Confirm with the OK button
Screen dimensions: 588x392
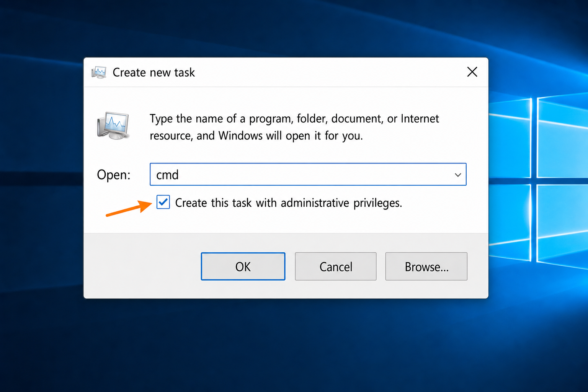[x=243, y=266]
